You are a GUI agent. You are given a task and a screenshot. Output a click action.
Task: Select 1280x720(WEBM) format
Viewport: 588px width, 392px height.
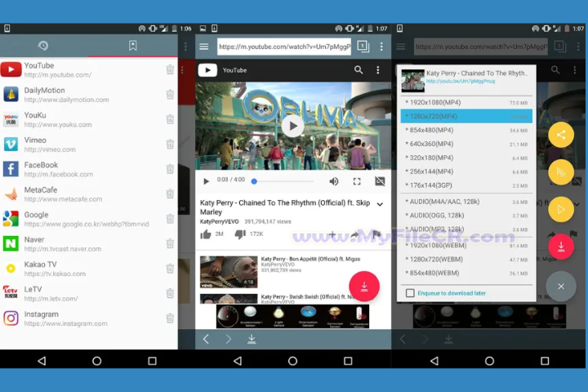(x=466, y=259)
